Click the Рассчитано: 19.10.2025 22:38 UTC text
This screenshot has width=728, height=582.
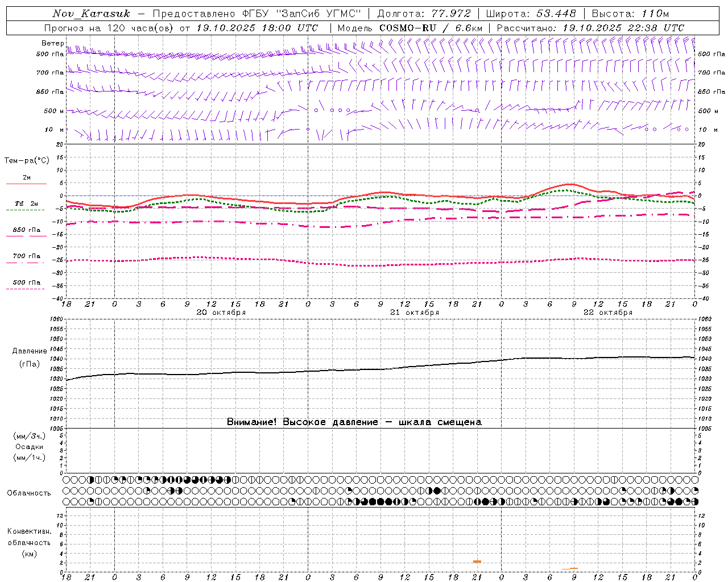590,28
